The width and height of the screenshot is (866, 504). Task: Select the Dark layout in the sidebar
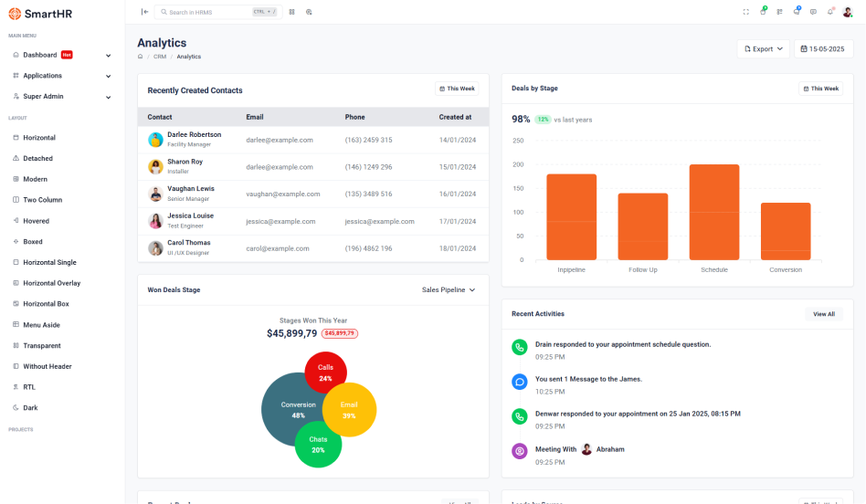(30, 408)
